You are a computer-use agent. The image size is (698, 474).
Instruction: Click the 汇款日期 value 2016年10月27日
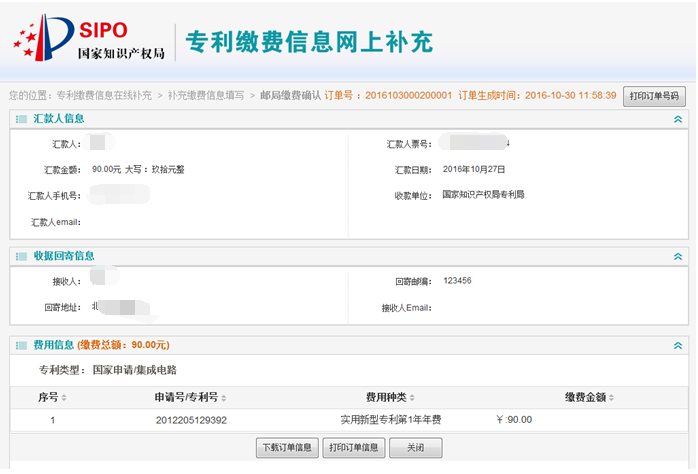point(474,169)
